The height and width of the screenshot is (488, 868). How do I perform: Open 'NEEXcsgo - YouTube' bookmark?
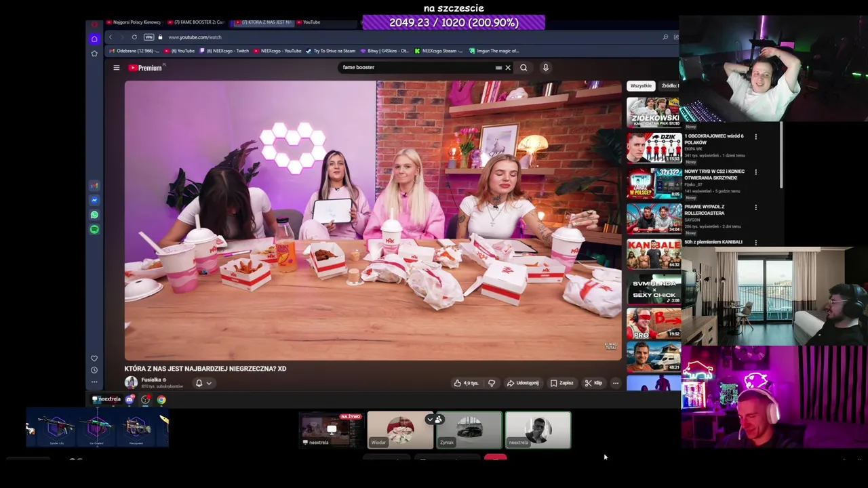pyautogui.click(x=277, y=51)
